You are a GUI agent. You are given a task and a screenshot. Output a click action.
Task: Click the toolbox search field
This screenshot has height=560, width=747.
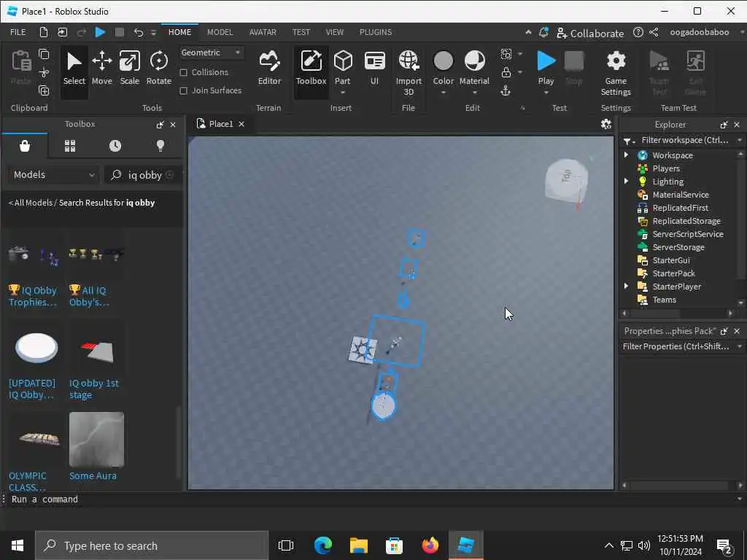(143, 175)
